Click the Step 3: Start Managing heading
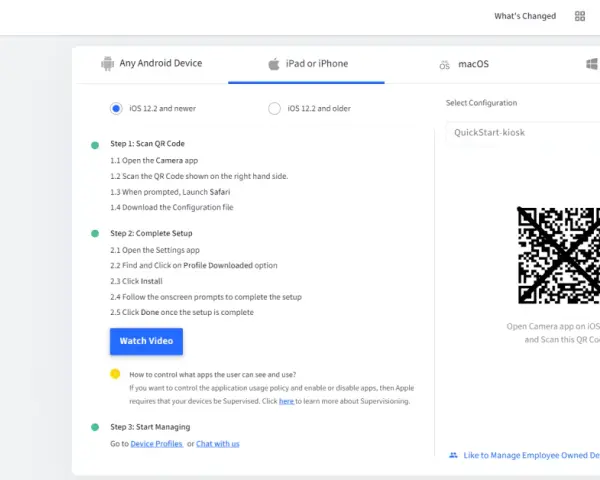Viewport: 600px width, 480px height. [x=150, y=427]
